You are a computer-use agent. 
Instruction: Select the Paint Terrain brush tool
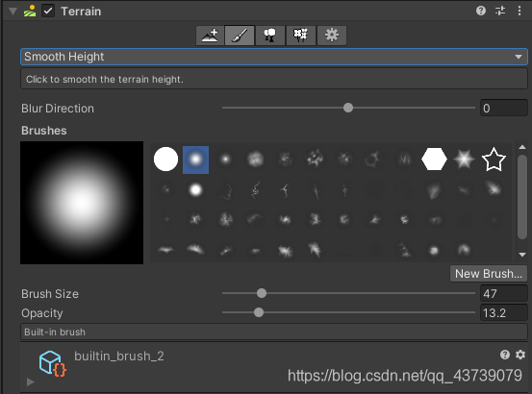240,36
